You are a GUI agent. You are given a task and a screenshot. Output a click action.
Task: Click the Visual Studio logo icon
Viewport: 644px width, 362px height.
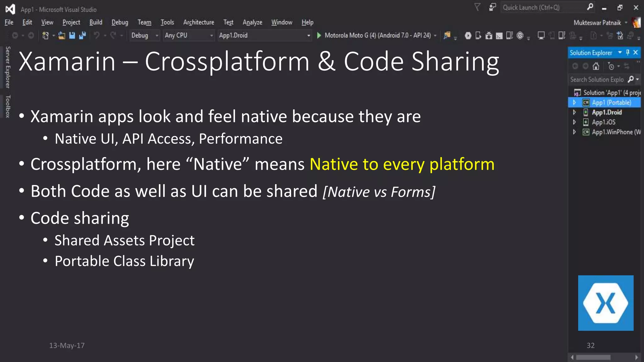coord(10,9)
